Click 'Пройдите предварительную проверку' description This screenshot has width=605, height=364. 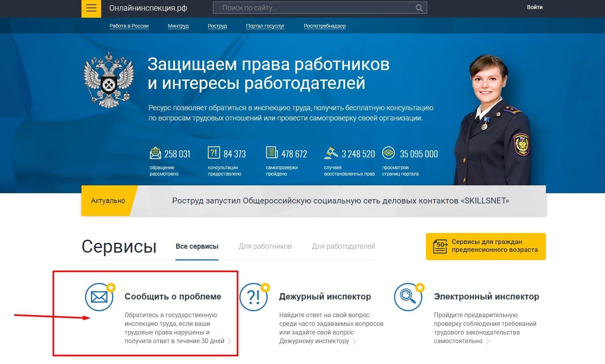485,328
